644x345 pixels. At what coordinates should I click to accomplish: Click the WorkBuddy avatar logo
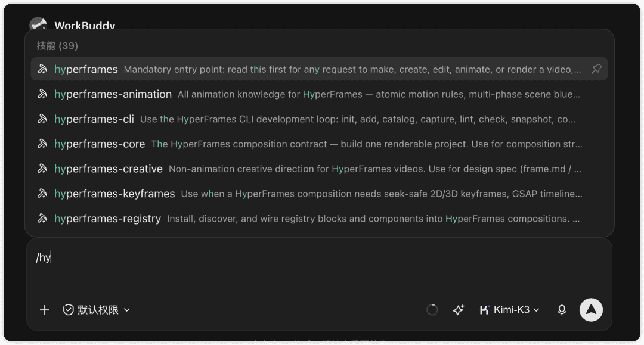(x=38, y=23)
